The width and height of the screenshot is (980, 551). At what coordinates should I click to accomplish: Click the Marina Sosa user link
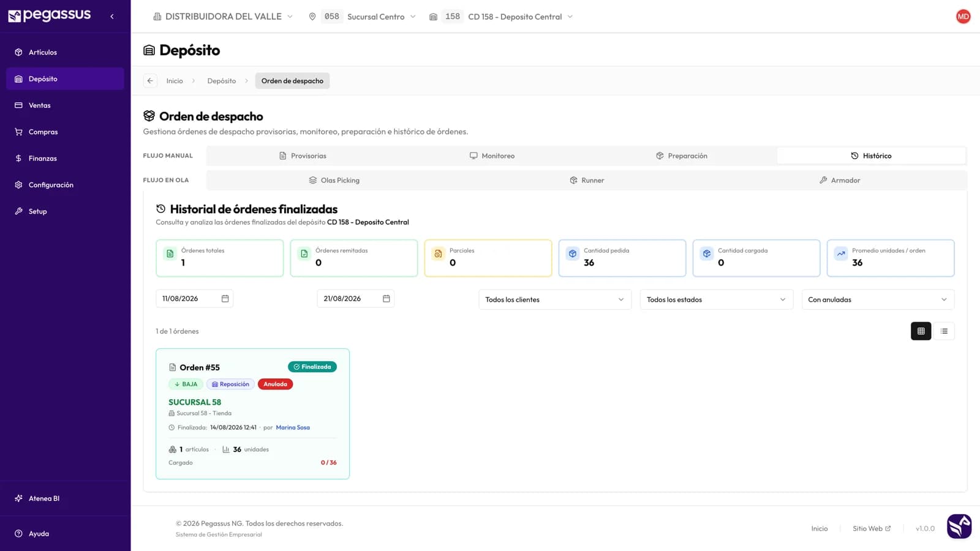click(x=293, y=427)
